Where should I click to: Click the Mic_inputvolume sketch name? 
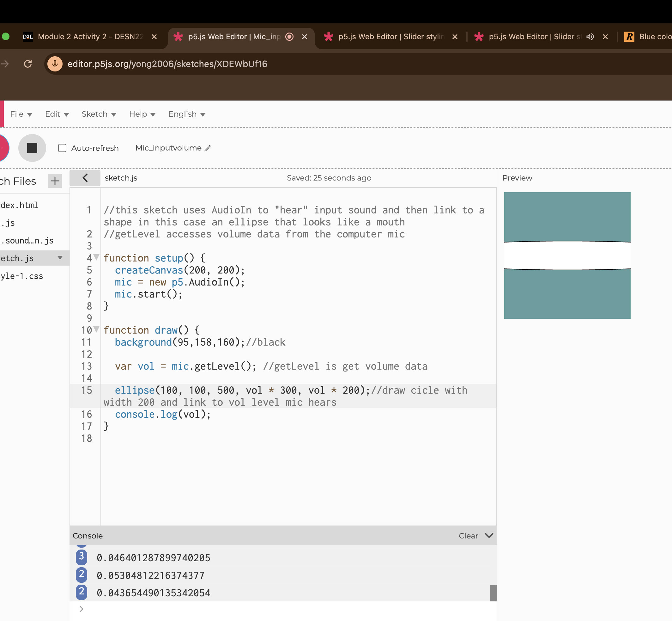pos(168,148)
